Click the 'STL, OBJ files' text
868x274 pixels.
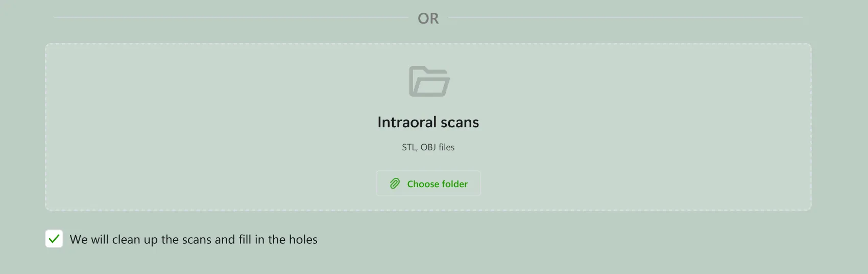point(428,147)
